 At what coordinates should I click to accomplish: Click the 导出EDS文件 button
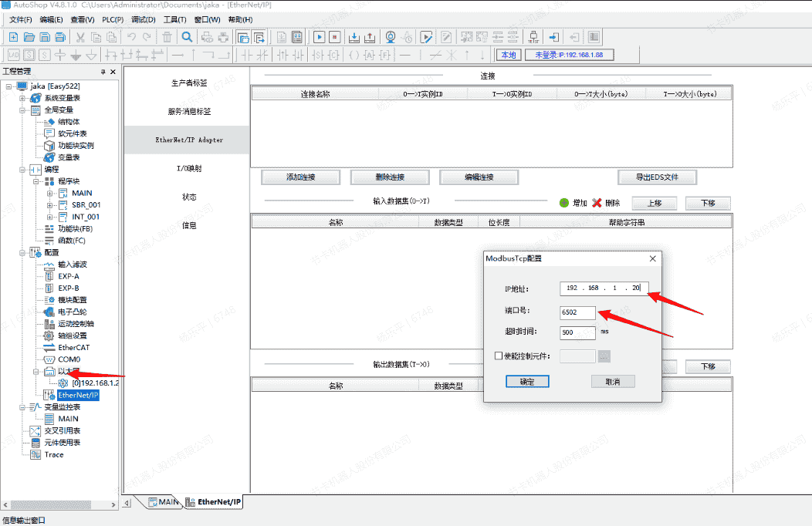click(657, 177)
